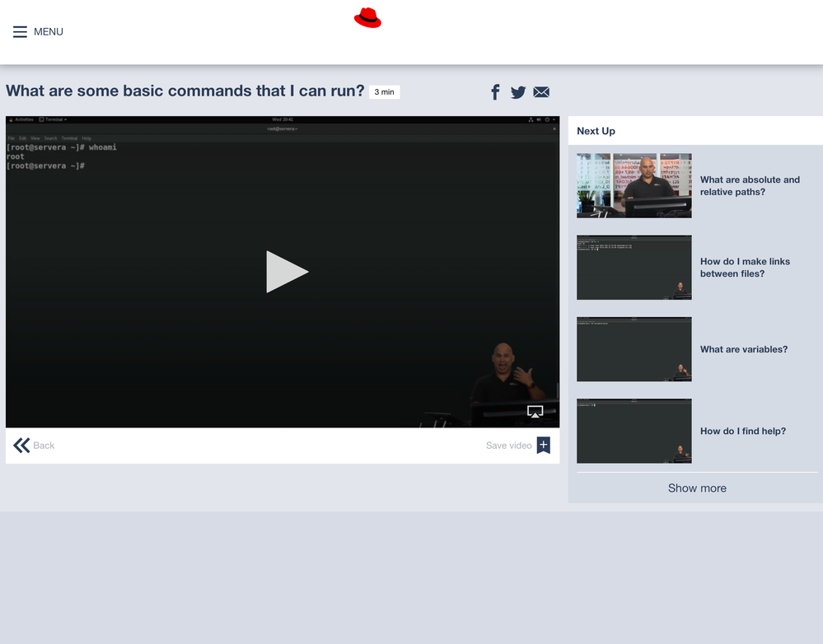Open the MENU label text
This screenshot has width=823, height=644.
click(49, 32)
